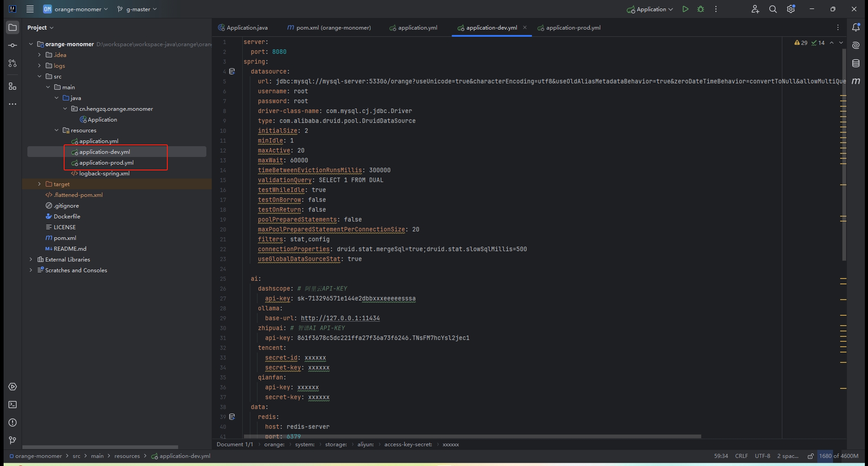Click editor vertical scrollbar thumb

tap(844, 155)
